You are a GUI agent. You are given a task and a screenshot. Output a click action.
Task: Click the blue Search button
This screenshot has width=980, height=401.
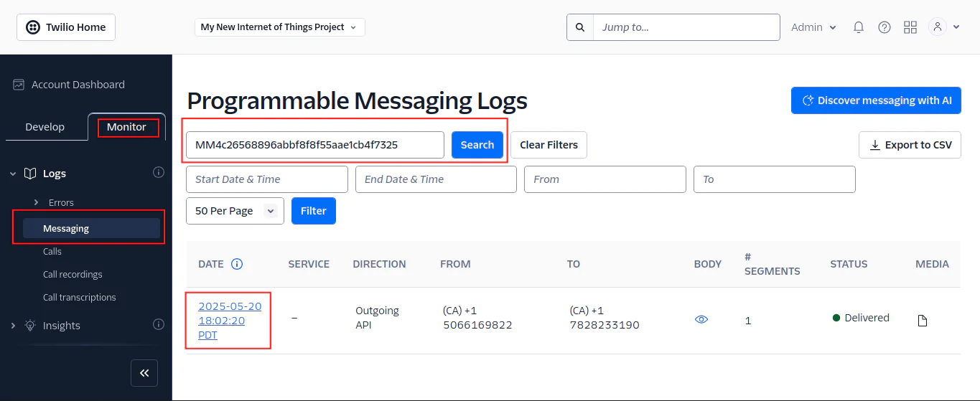coord(477,145)
